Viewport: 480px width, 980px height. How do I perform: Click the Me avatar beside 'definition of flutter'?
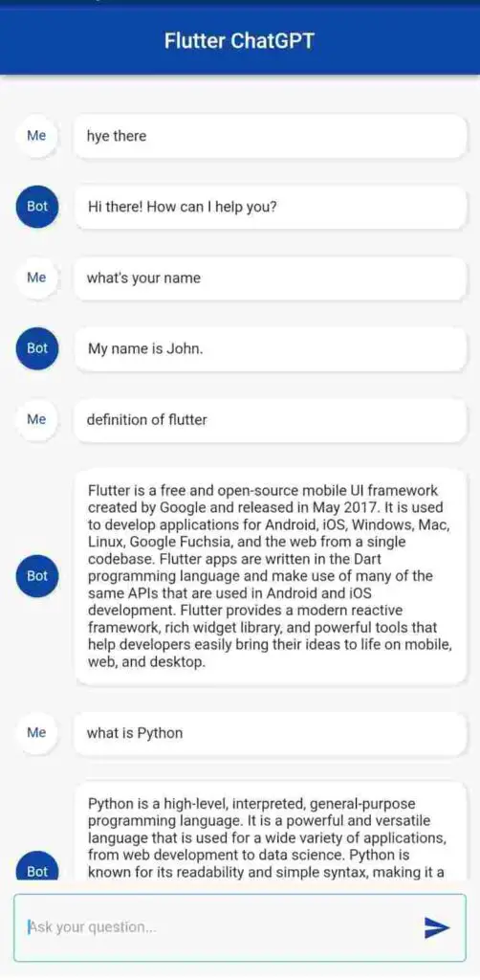click(x=37, y=420)
